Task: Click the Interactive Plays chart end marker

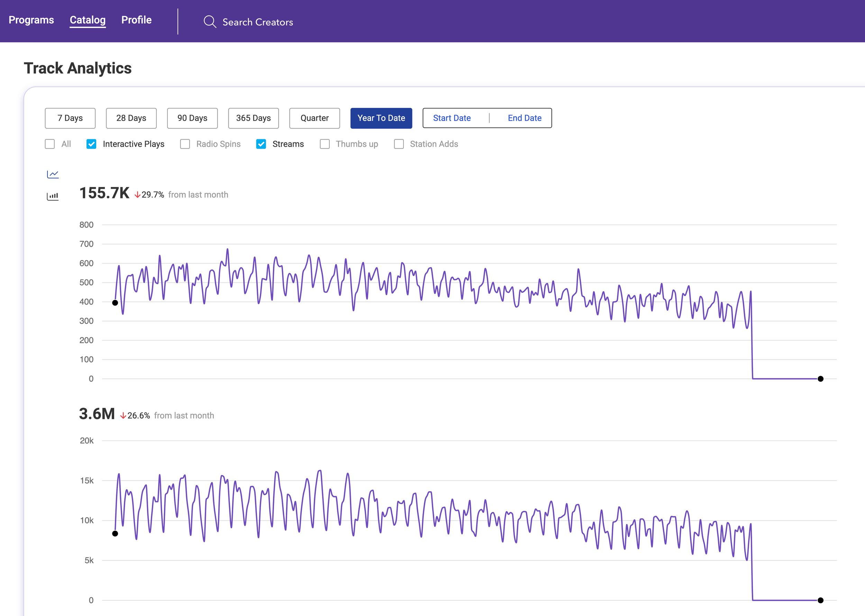Action: 821,379
